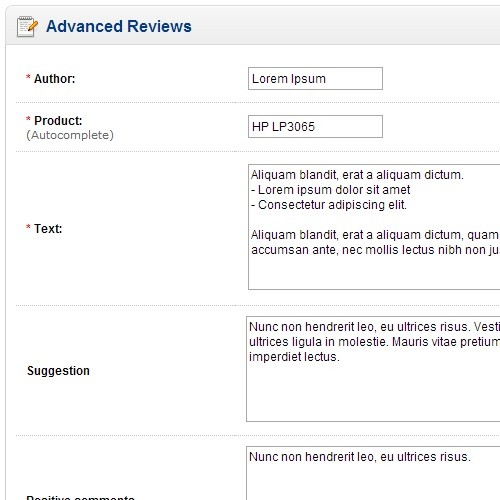Image resolution: width=500 pixels, height=500 pixels.
Task: Focus the Product field containing HP LP3065
Action: pyautogui.click(x=315, y=127)
